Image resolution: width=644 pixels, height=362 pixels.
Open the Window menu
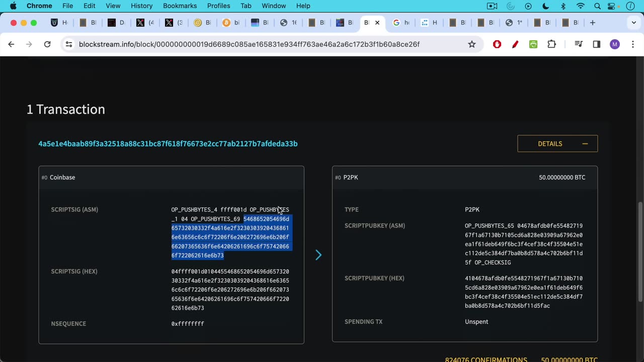pyautogui.click(x=274, y=6)
